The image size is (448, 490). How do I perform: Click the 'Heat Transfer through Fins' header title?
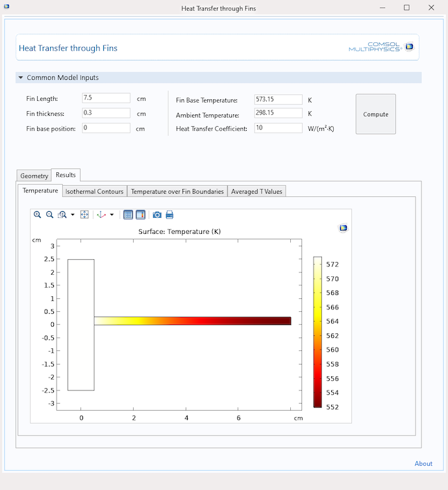[68, 48]
